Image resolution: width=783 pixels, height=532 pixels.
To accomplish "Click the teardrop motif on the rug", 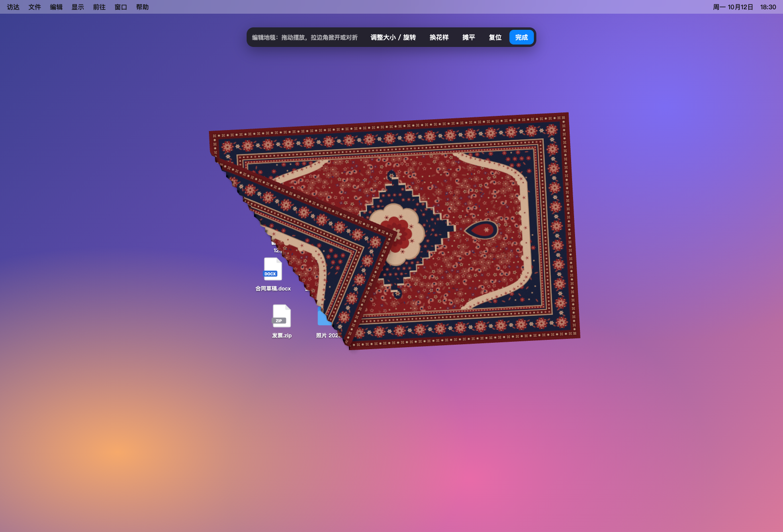I will coord(481,229).
